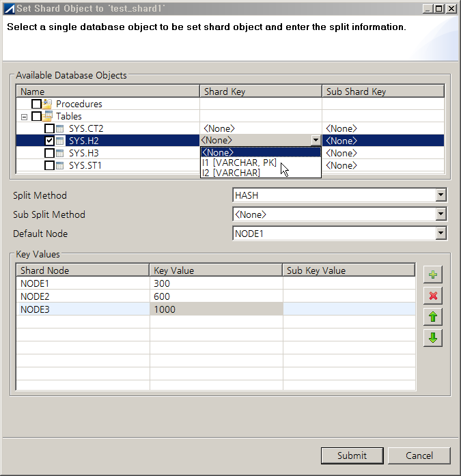Open the Sub Split Method dropdown
Screen dimensions: 461x476
click(441, 214)
